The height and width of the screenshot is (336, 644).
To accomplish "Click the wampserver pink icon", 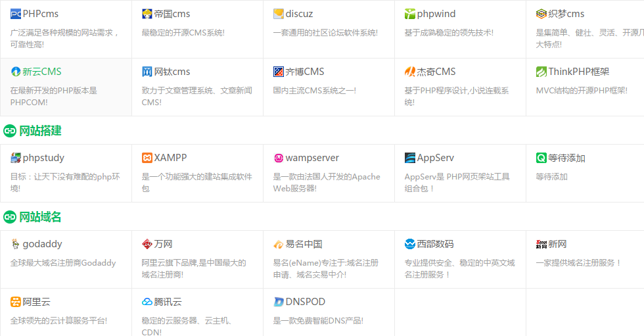I will pyautogui.click(x=279, y=158).
